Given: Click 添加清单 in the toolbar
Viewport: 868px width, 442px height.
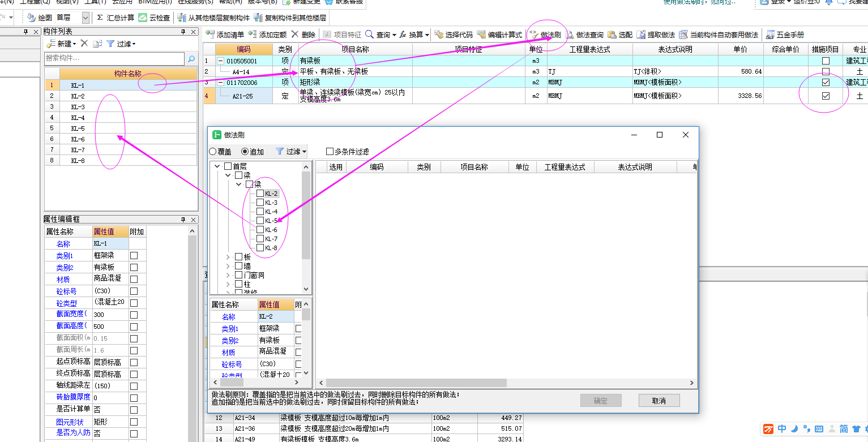Looking at the screenshot, I should click(x=225, y=35).
